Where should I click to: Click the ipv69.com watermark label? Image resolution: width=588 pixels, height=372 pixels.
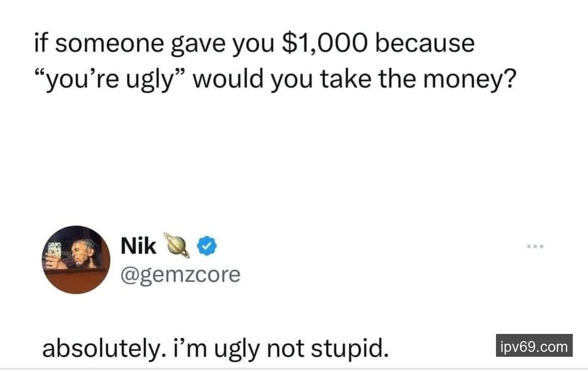(534, 346)
